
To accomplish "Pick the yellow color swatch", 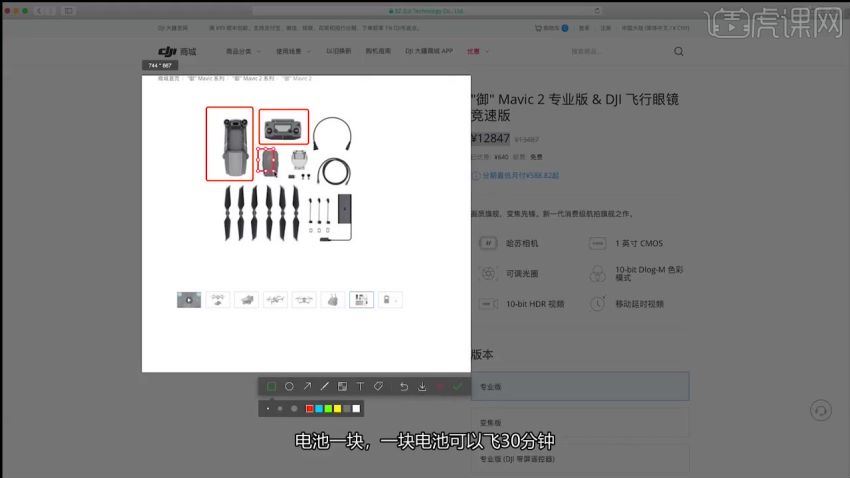I will [x=337, y=409].
